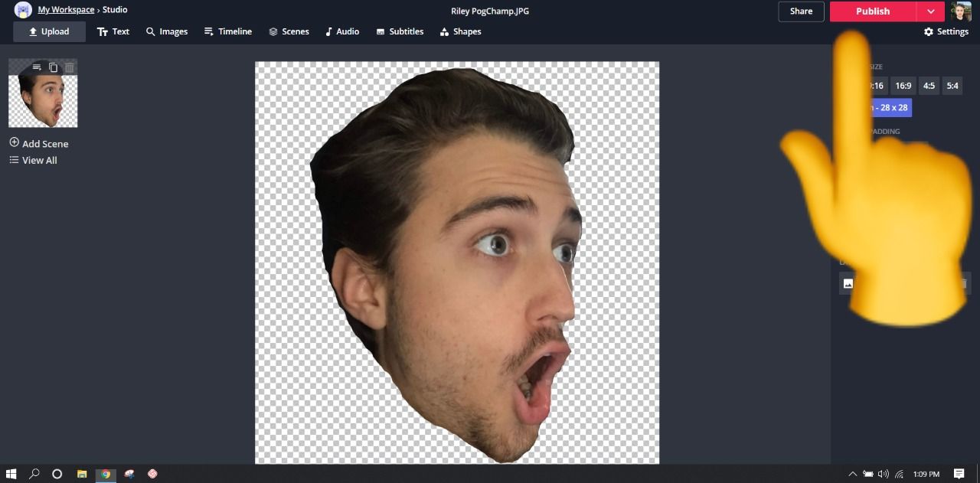Open the Images search tool
Viewport: 980px width, 483px height.
(x=166, y=31)
